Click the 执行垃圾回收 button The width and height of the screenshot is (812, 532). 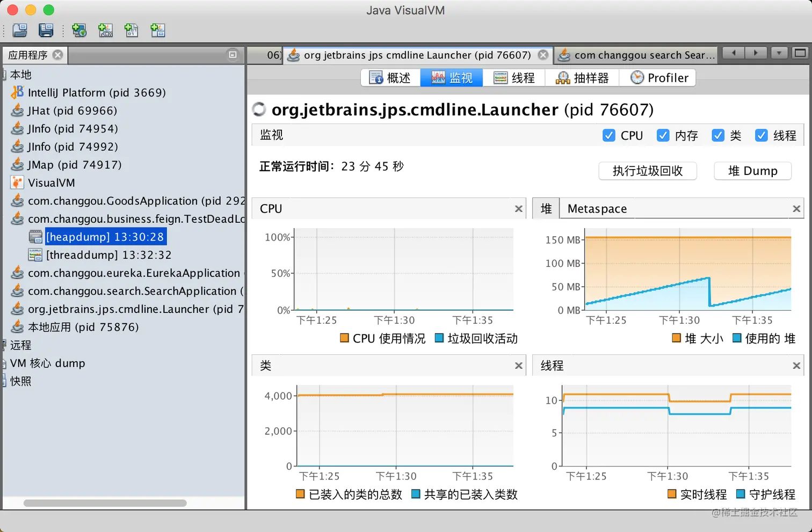pos(648,171)
